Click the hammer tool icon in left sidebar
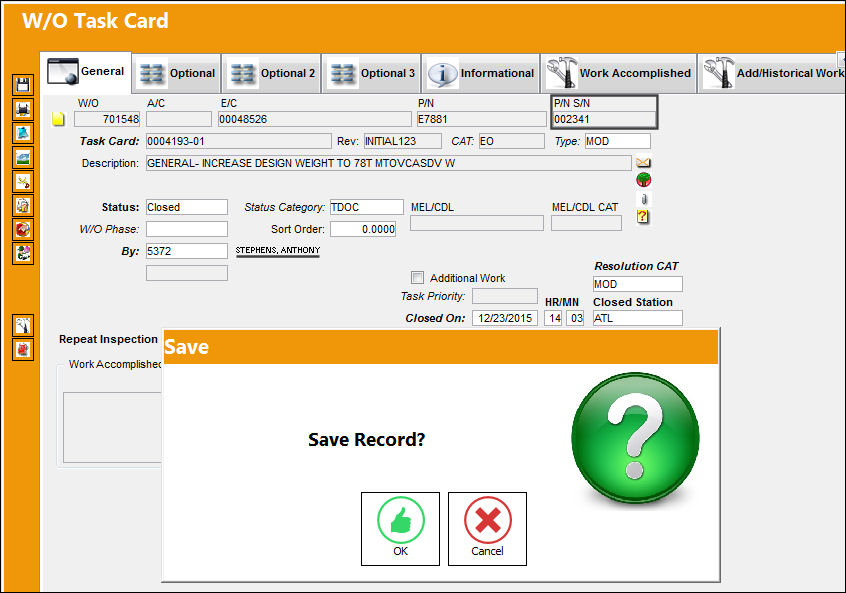The height and width of the screenshot is (593, 846). tap(23, 325)
